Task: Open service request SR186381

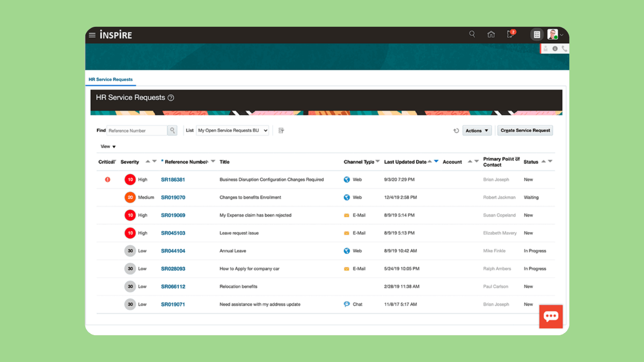Action: click(172, 179)
